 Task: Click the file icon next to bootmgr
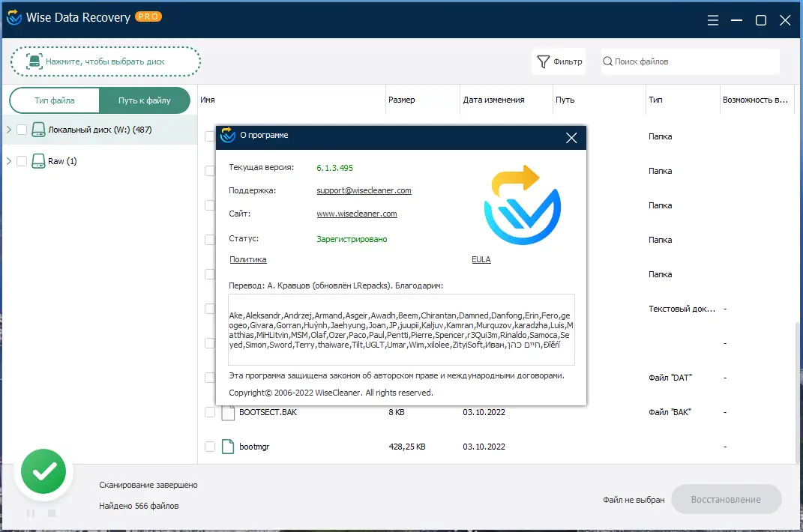227,446
